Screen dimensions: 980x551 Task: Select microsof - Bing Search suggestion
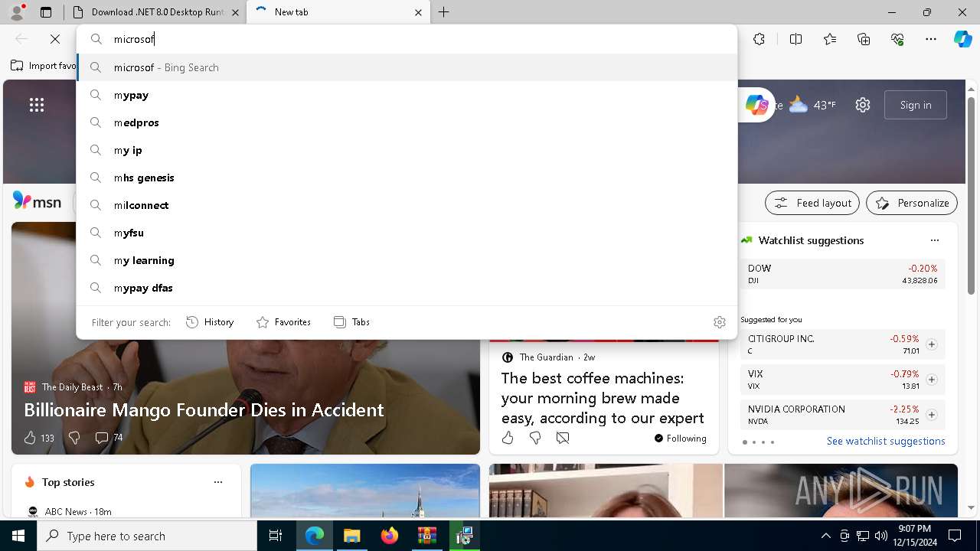click(x=407, y=67)
